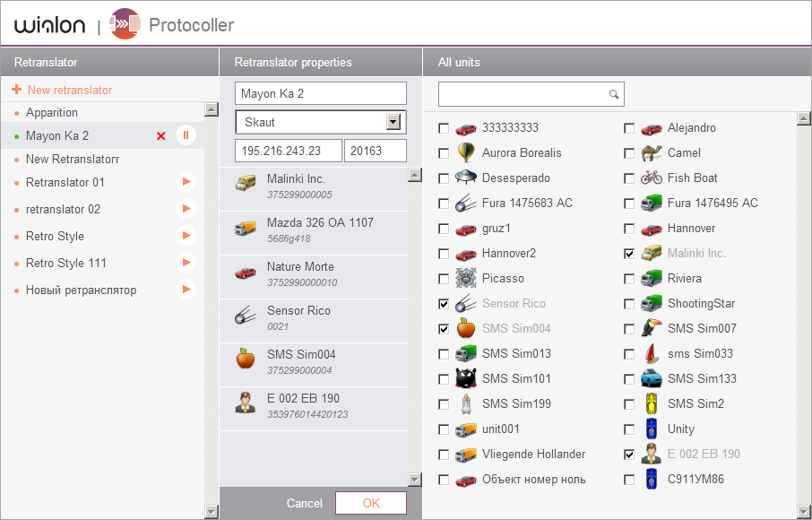Click All units scroll-up arrow
812x520 pixels.
pyautogui.click(x=804, y=118)
